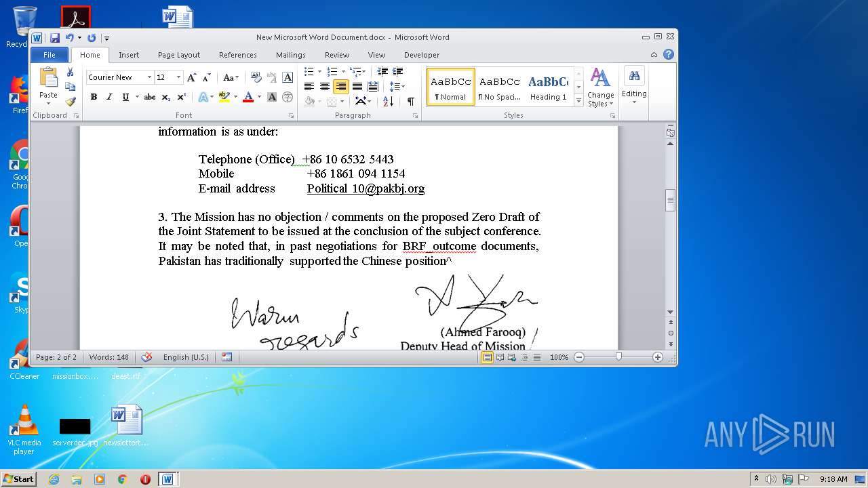Click Words: 148 in status bar

(109, 357)
